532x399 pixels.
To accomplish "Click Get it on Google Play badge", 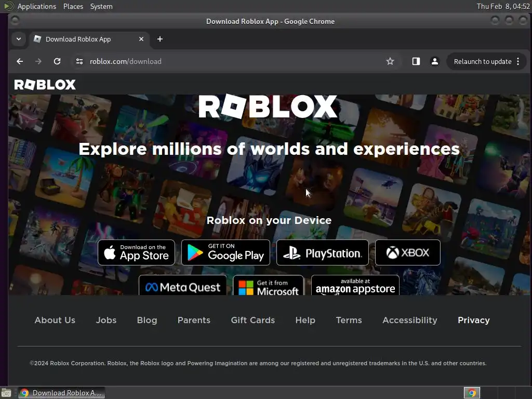I will [x=225, y=252].
